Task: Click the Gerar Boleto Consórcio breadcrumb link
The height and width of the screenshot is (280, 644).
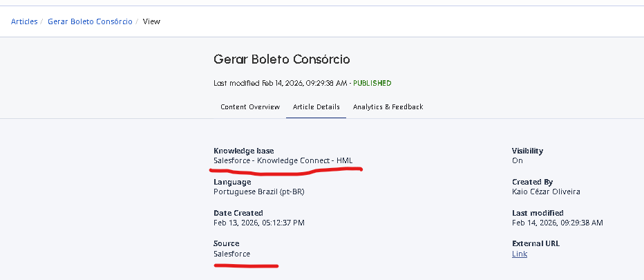Action: (x=90, y=21)
